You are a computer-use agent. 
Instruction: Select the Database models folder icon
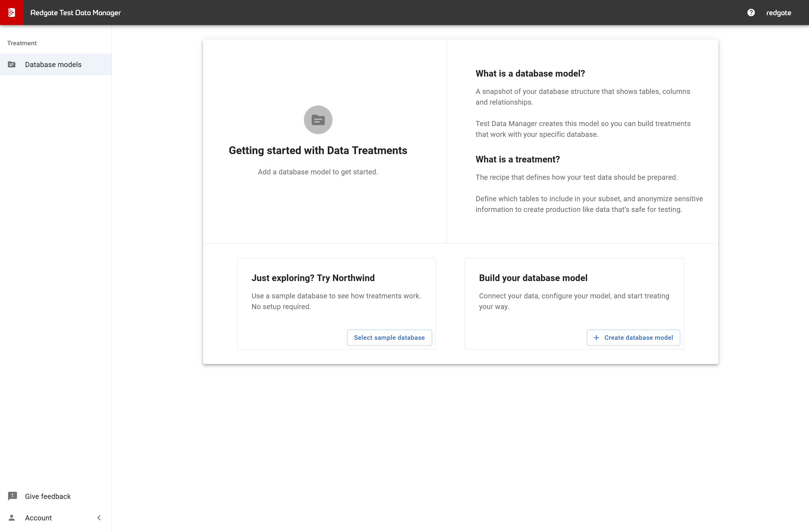coord(12,64)
